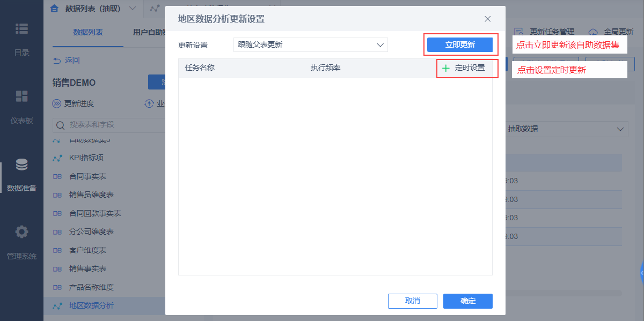Open the 目录 section in sidebar
This screenshot has width=644, height=321.
21,39
